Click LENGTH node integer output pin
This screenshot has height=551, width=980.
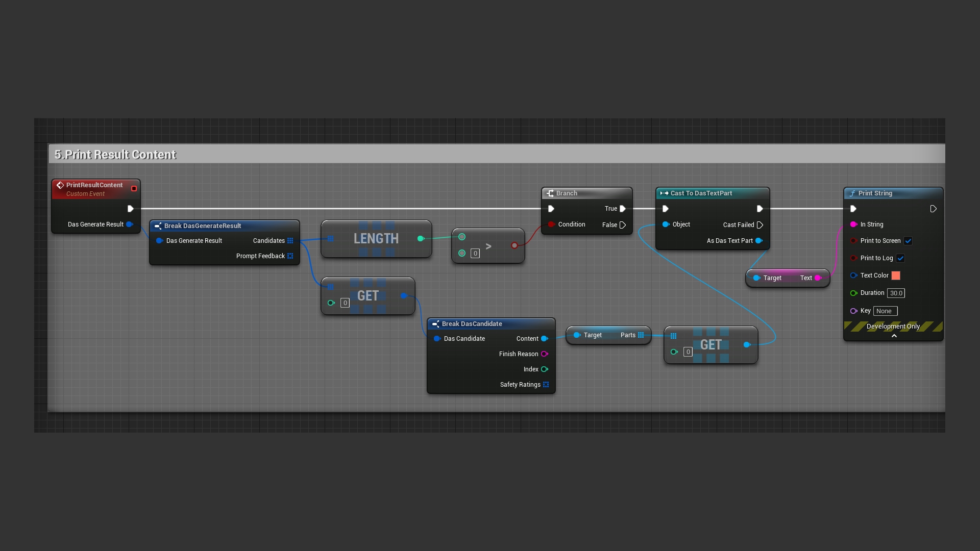tap(421, 239)
